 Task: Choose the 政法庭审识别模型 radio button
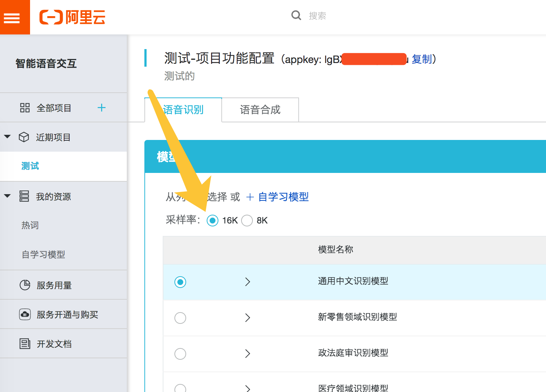pyautogui.click(x=180, y=354)
